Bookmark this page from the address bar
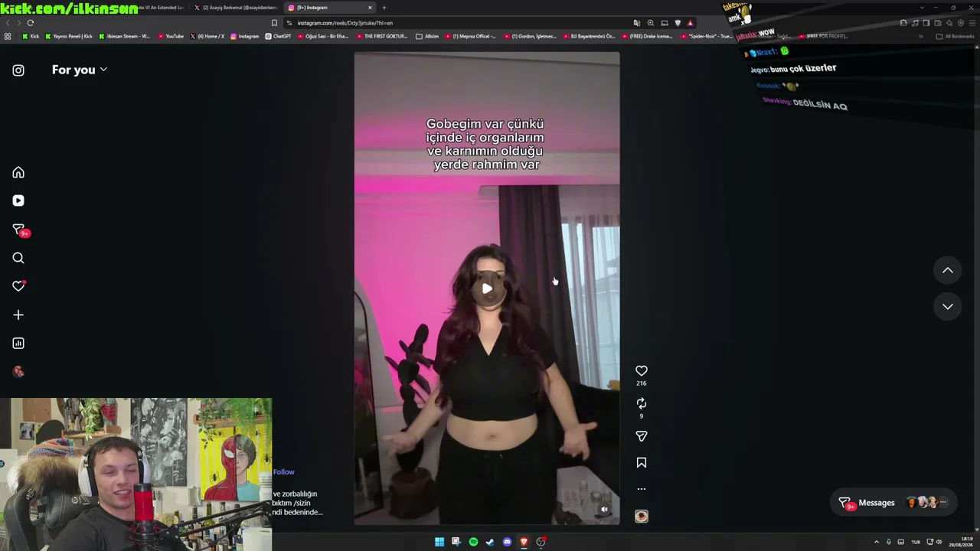This screenshot has height=551, width=980. pos(274,23)
